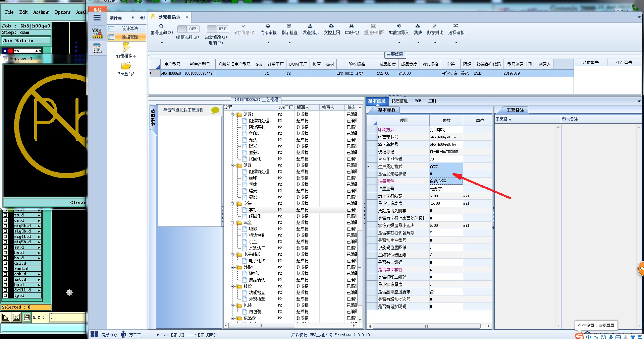Click the horizontal scrollbar under process tree
Screen dimensions: 644x339
tap(262, 325)
